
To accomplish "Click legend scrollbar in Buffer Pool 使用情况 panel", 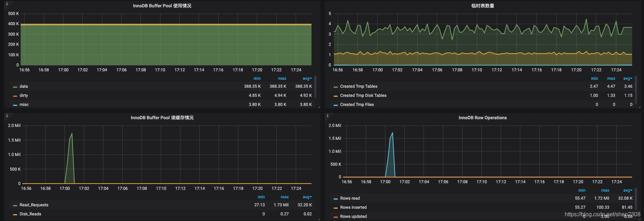I will pyautogui.click(x=315, y=87).
